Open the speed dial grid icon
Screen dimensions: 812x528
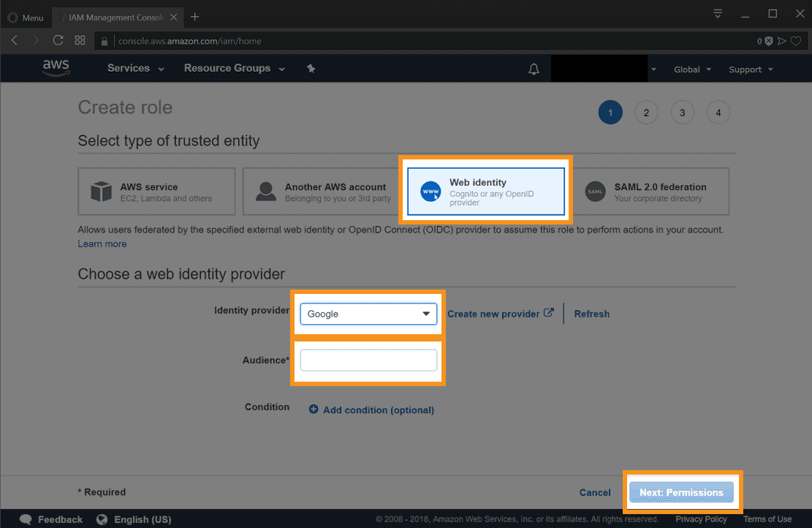point(80,41)
